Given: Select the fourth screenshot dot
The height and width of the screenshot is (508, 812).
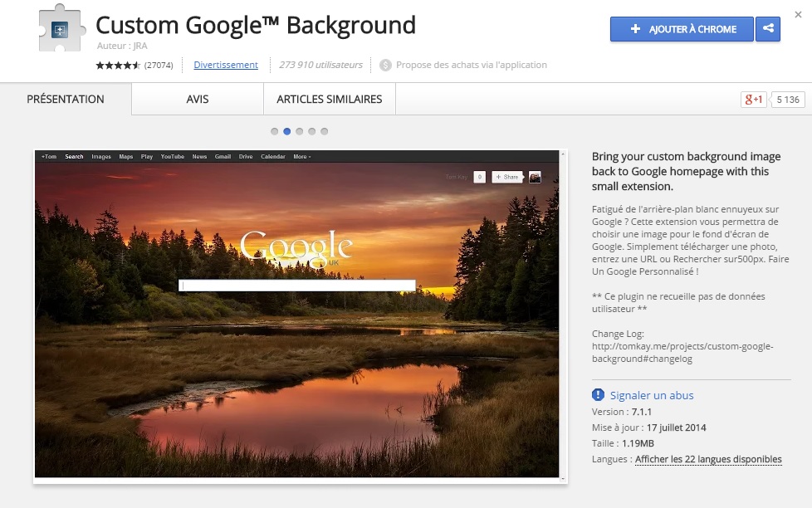Looking at the screenshot, I should click(x=311, y=131).
